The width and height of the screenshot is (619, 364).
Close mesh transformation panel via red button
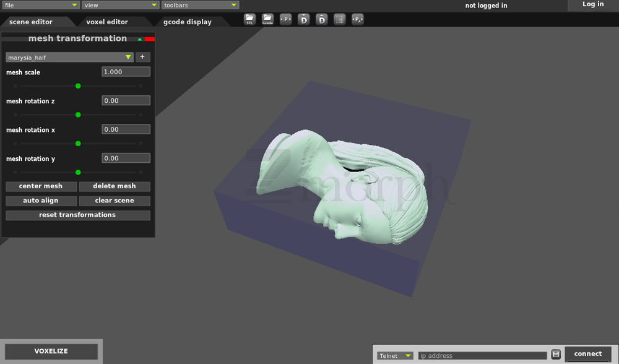tap(150, 39)
